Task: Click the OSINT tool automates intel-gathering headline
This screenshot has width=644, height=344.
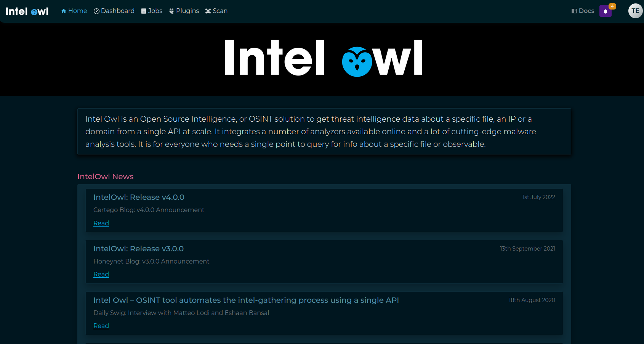Action: (246, 300)
